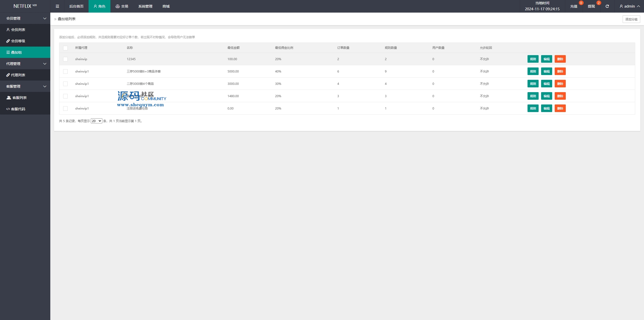644x320 pixels.
Task: Open 代理列表 with the link icon
Action: (x=16, y=75)
